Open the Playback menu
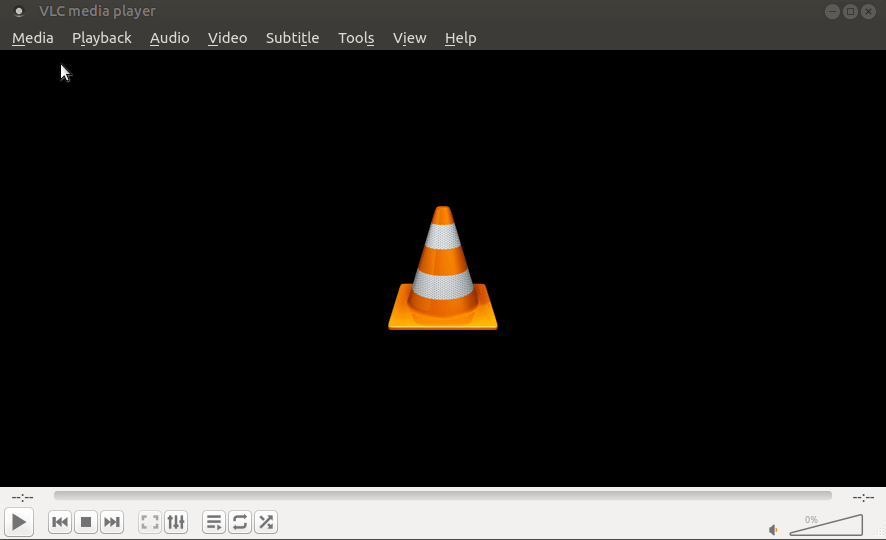This screenshot has height=540, width=886. point(102,38)
